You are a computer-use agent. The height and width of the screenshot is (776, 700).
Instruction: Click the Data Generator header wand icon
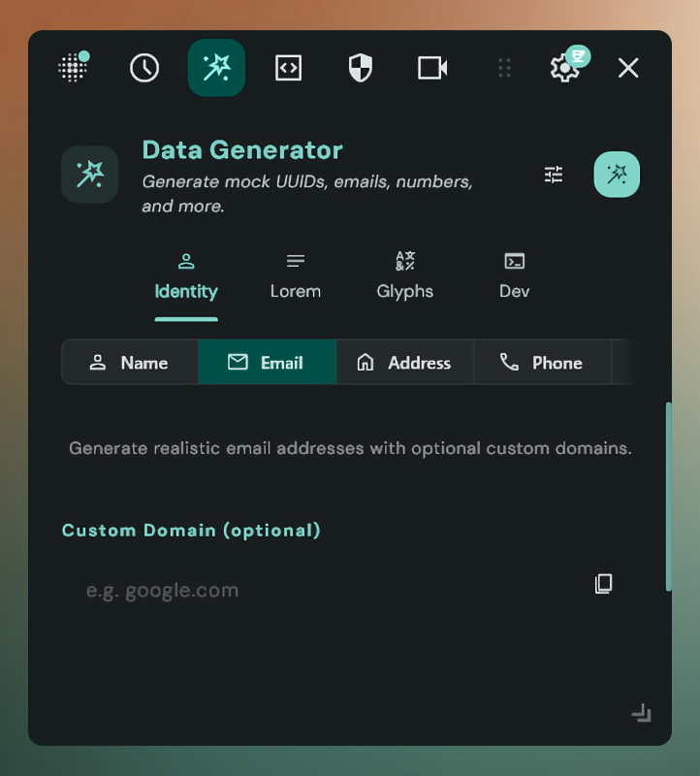click(x=89, y=175)
